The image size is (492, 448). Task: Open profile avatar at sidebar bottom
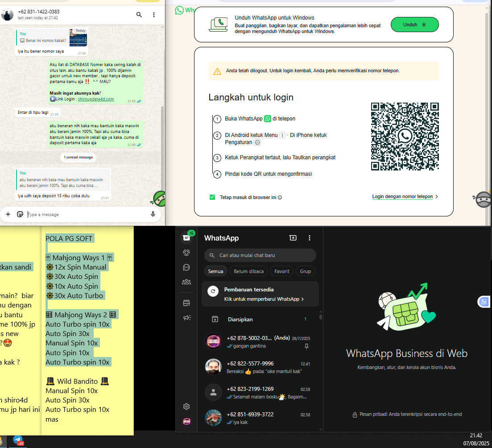[187, 421]
